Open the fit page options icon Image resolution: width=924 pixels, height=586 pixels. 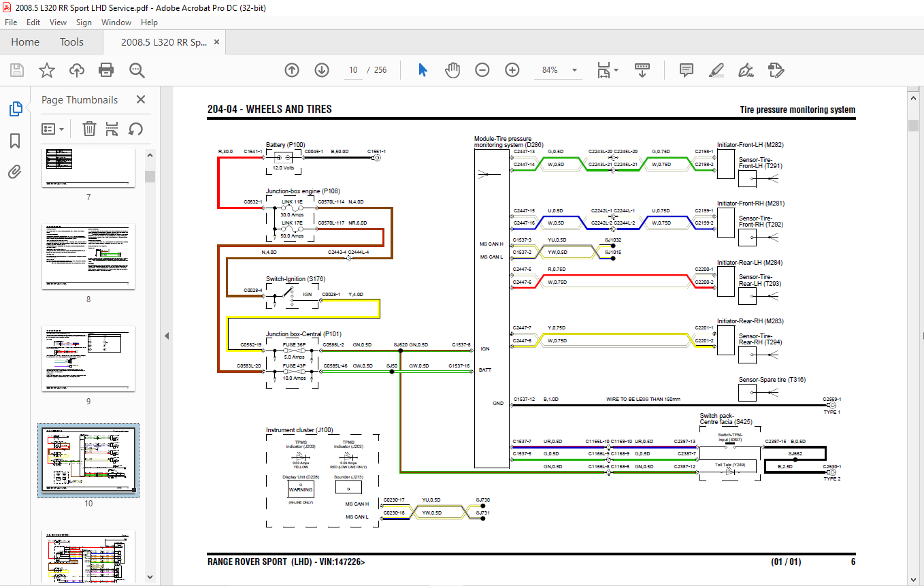pyautogui.click(x=604, y=70)
